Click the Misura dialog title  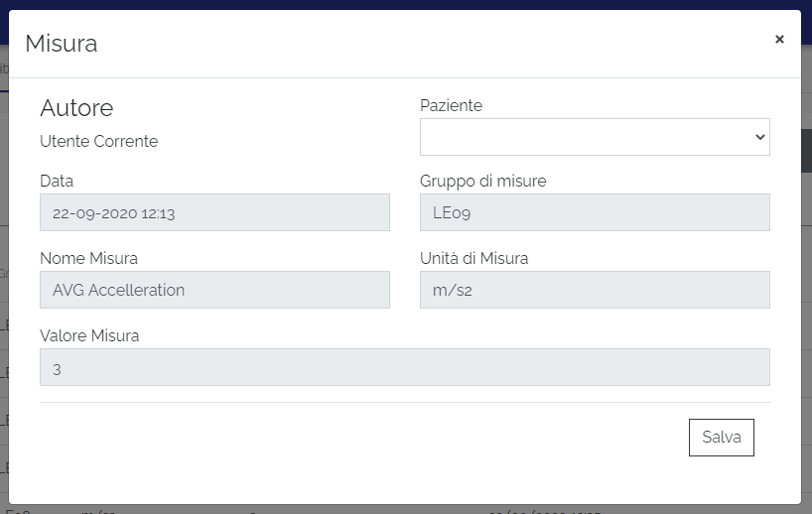61,43
